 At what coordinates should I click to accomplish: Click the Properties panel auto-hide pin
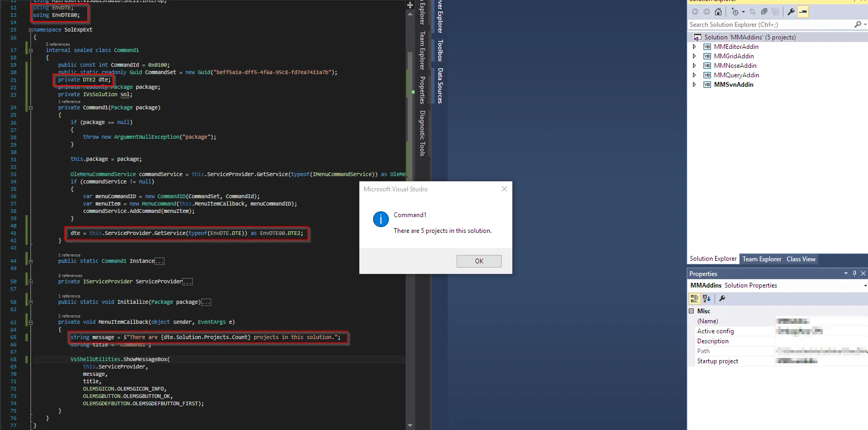[x=854, y=273]
